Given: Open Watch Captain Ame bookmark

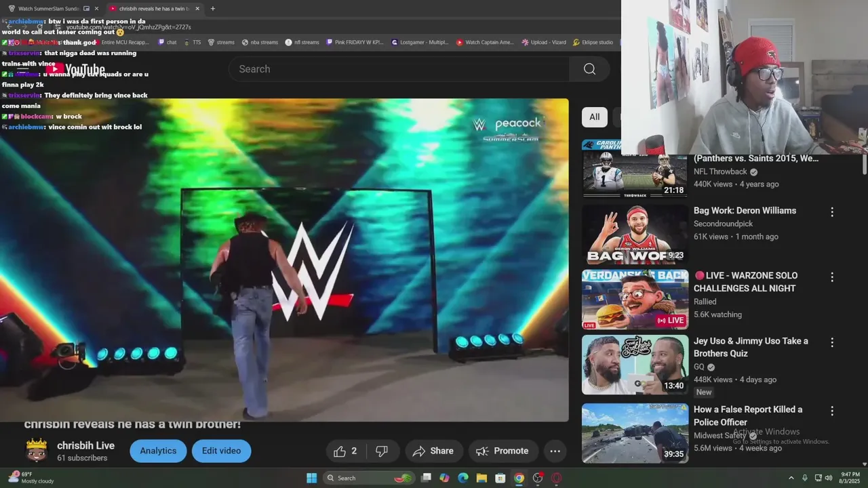Looking at the screenshot, I should click(x=486, y=42).
